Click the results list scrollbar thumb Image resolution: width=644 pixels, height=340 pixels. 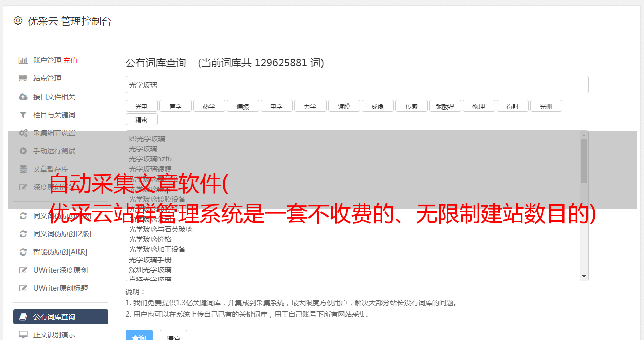point(584,160)
